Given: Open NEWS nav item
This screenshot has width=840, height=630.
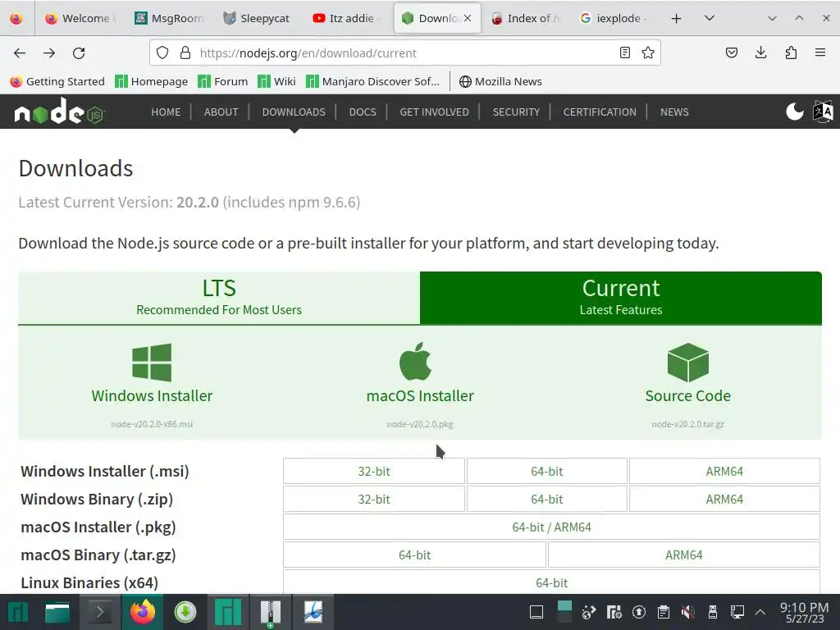Looking at the screenshot, I should click(674, 112).
